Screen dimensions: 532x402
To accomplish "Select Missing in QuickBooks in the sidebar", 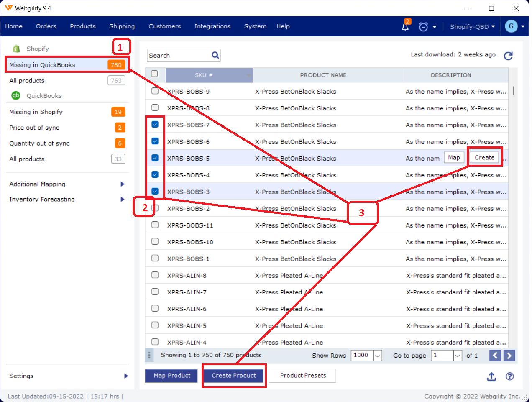I will coord(67,65).
